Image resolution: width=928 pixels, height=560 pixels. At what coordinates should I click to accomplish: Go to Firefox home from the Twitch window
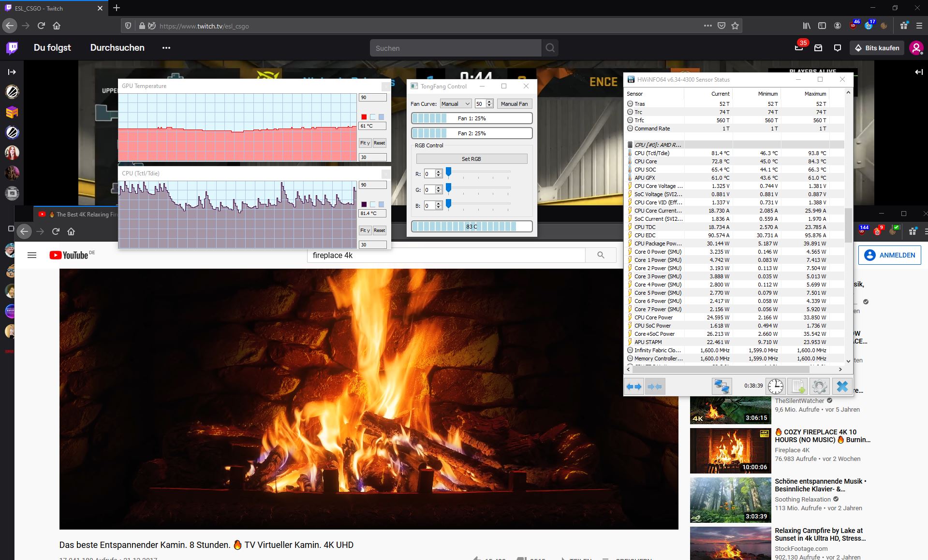[57, 26]
